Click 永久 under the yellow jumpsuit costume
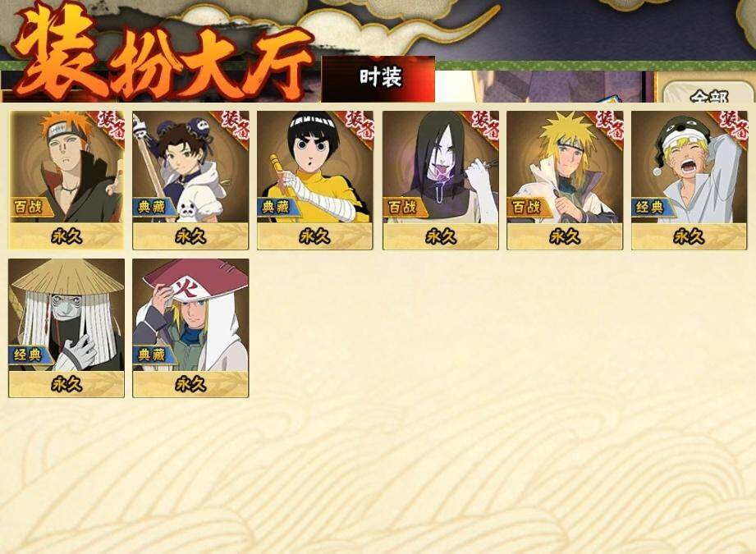The height and width of the screenshot is (554, 756). 315,236
